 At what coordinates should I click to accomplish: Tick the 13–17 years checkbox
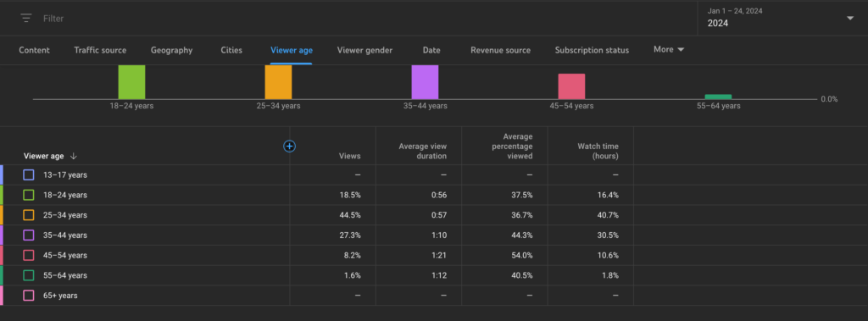29,174
